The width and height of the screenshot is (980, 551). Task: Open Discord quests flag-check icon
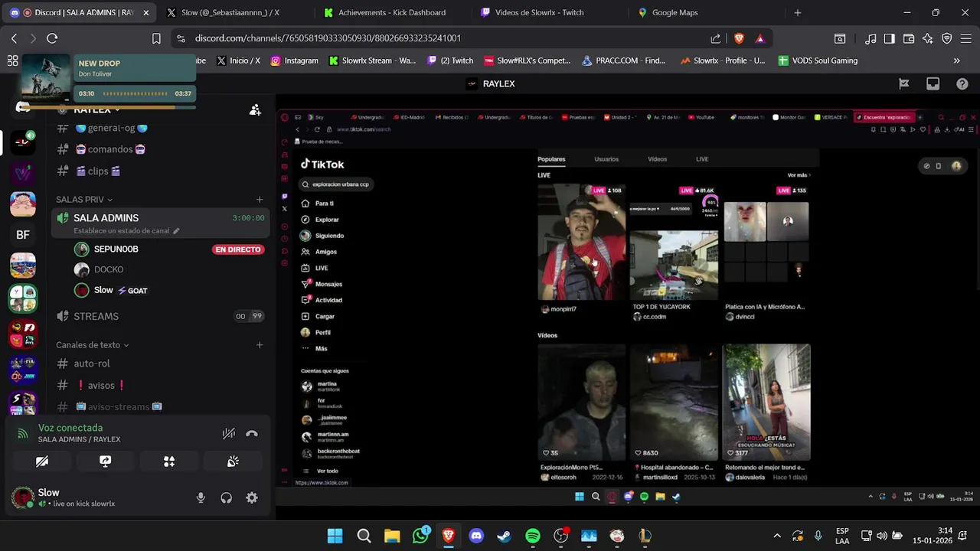tap(903, 84)
